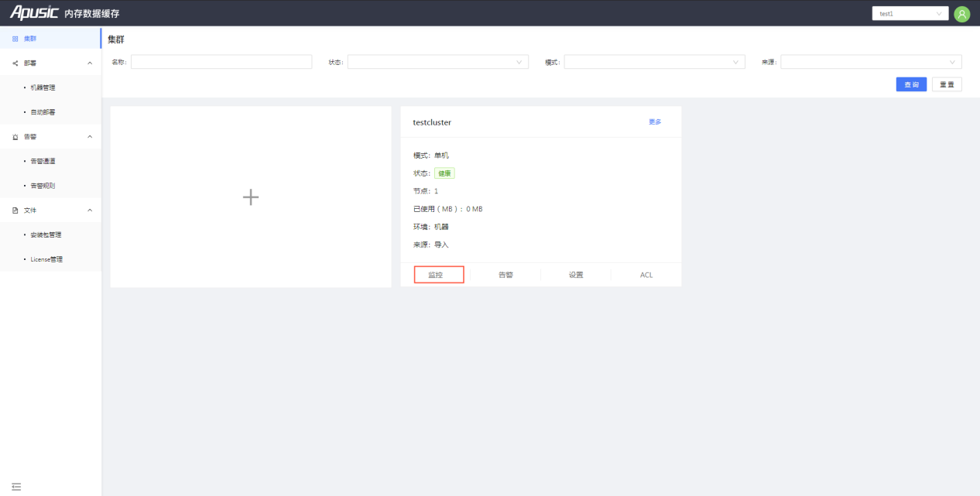
Task: Open 监控 for testcluster
Action: point(439,275)
